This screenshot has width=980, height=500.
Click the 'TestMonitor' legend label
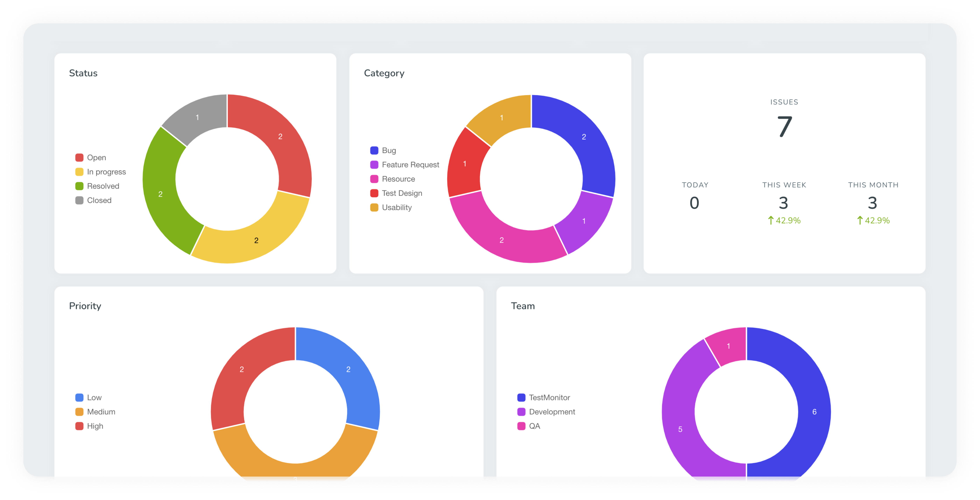pyautogui.click(x=549, y=397)
